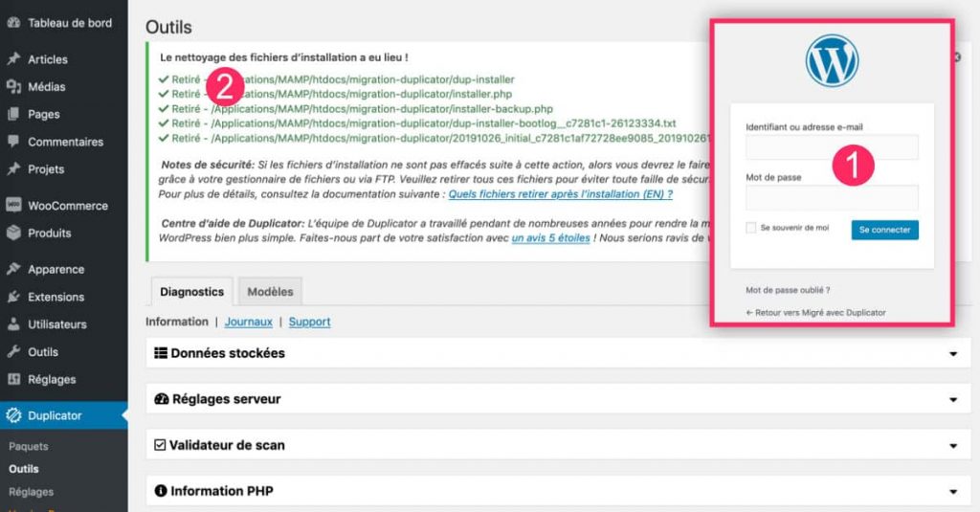980x512 pixels.
Task: Click the Duplicator gear icon
Action: coord(13,415)
